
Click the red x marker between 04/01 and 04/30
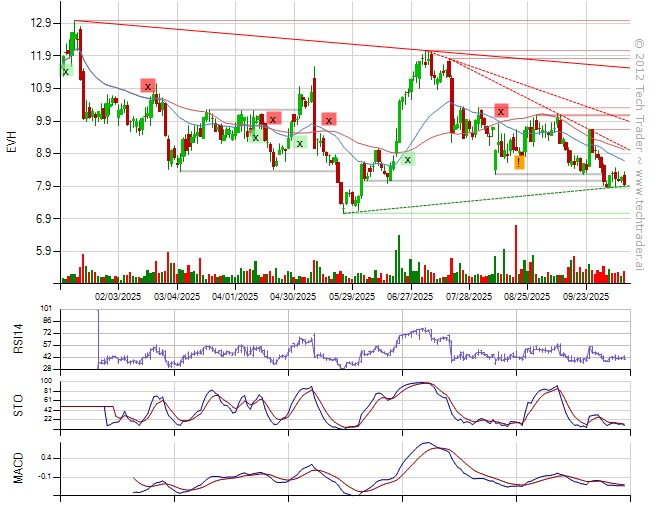(273, 119)
